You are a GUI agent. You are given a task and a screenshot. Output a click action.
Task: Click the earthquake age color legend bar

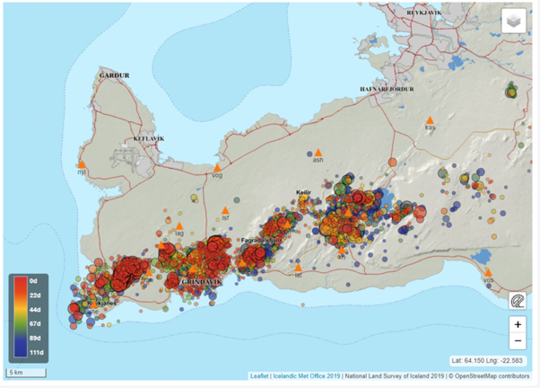[21, 316]
